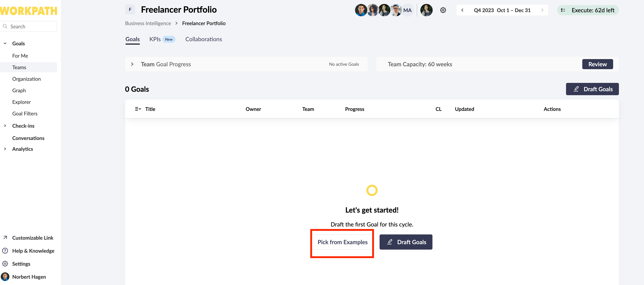
Task: Open Conversations in sidebar
Action: pyautogui.click(x=28, y=138)
